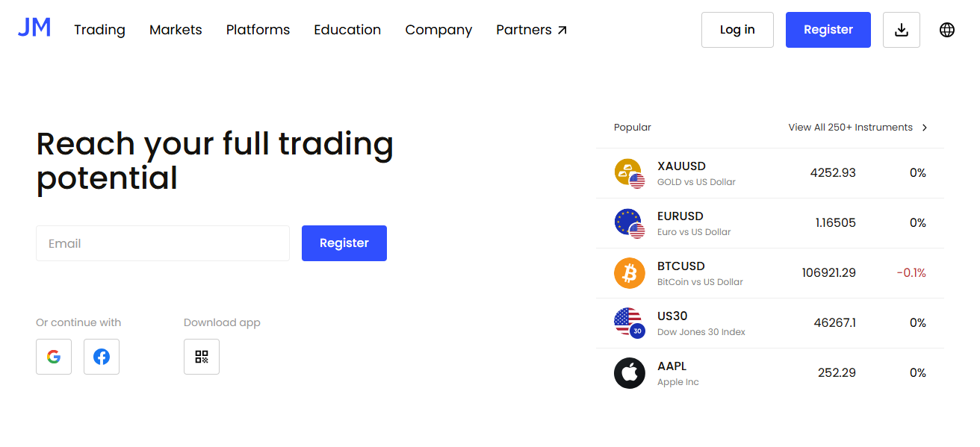Expand the Education menu
This screenshot has width=980, height=447.
(347, 30)
